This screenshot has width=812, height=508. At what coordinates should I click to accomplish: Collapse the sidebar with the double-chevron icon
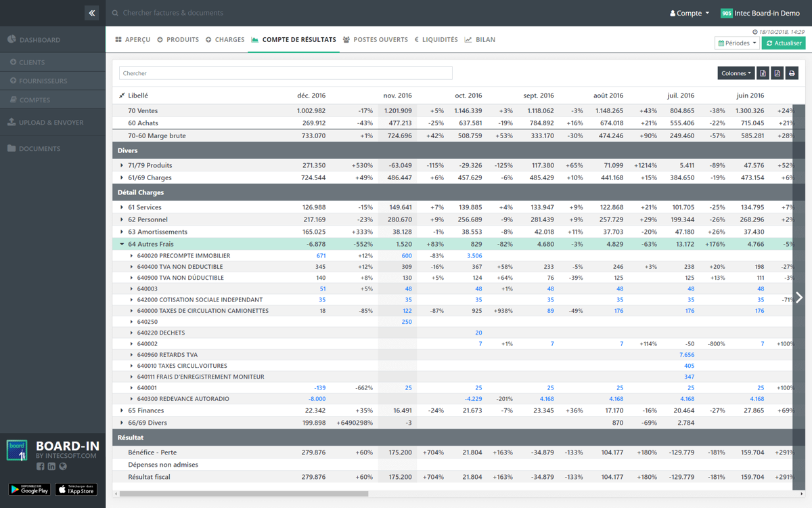coord(92,13)
